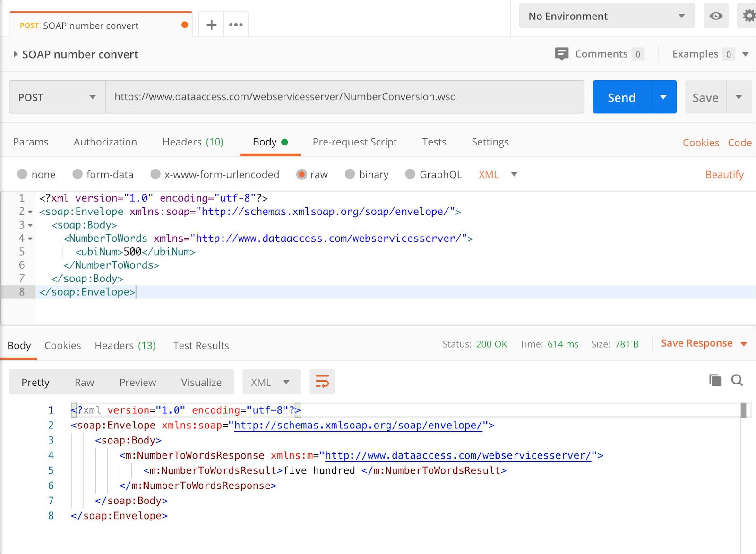Select the form-data body type
This screenshot has height=554, width=756.
coord(77,174)
